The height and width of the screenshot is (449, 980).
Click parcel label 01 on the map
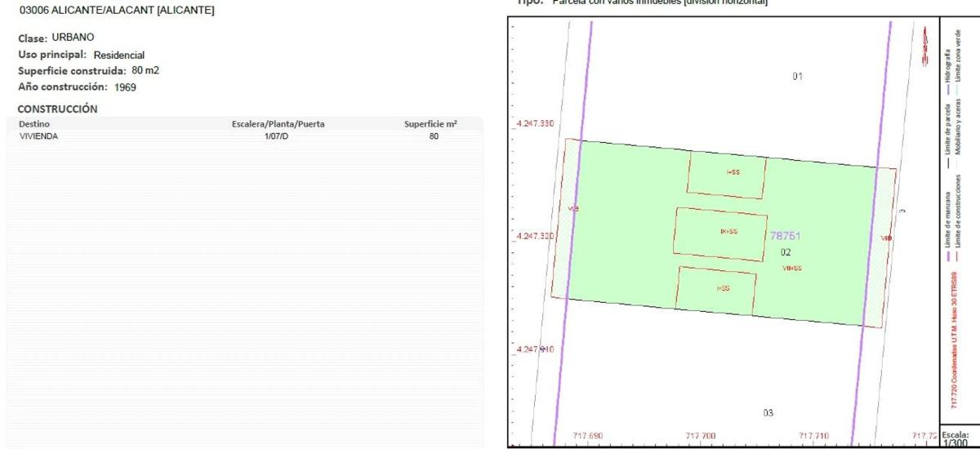pos(798,76)
